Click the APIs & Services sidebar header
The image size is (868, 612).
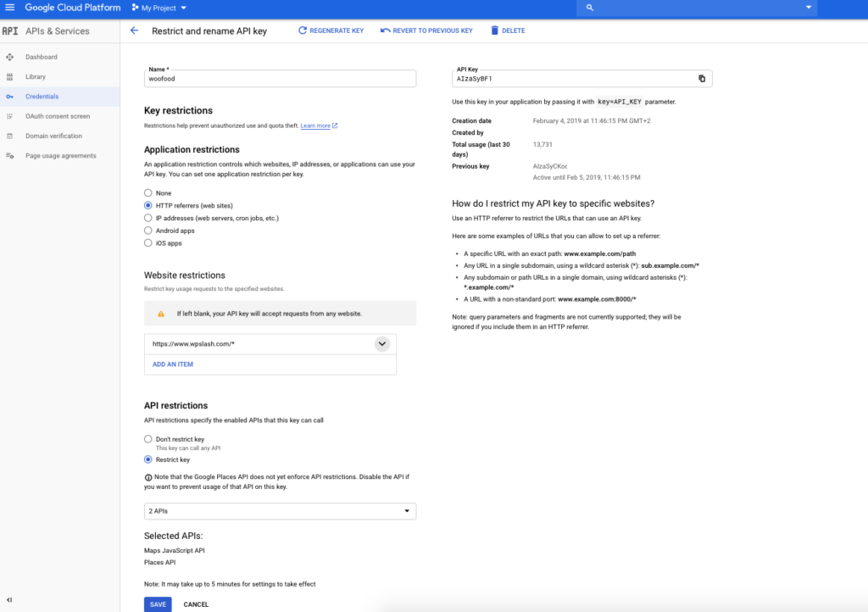[57, 31]
